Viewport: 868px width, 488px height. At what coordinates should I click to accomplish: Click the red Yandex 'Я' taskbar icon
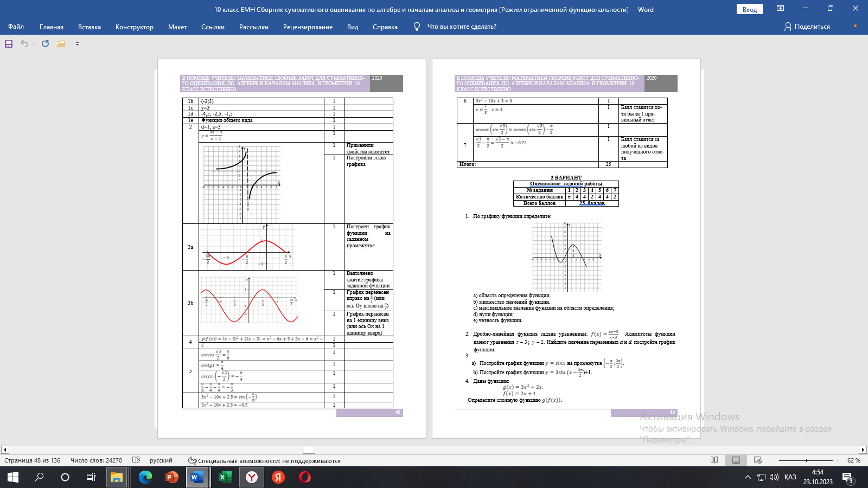pyautogui.click(x=278, y=477)
